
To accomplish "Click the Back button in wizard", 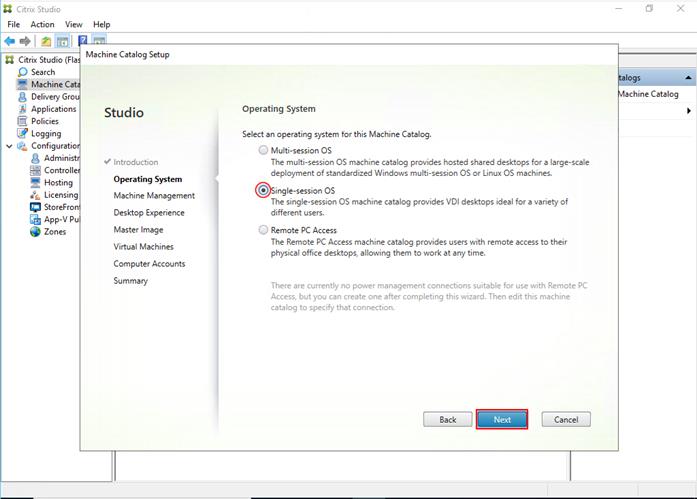I will 448,419.
